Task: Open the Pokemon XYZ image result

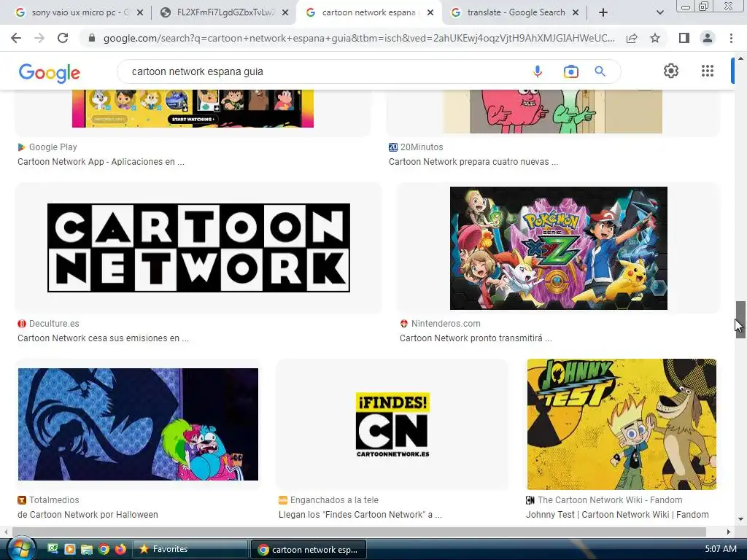Action: 558,248
